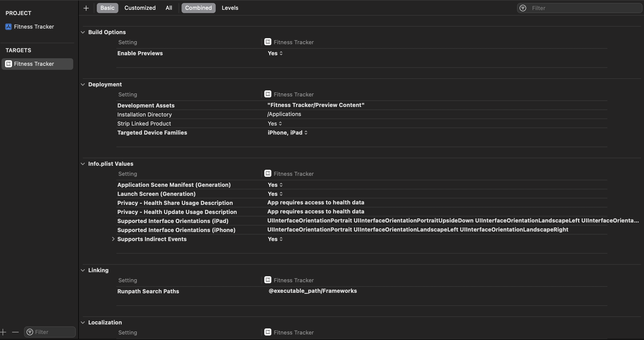The height and width of the screenshot is (340, 644).
Task: Click the Build Options section title
Action: 107,32
